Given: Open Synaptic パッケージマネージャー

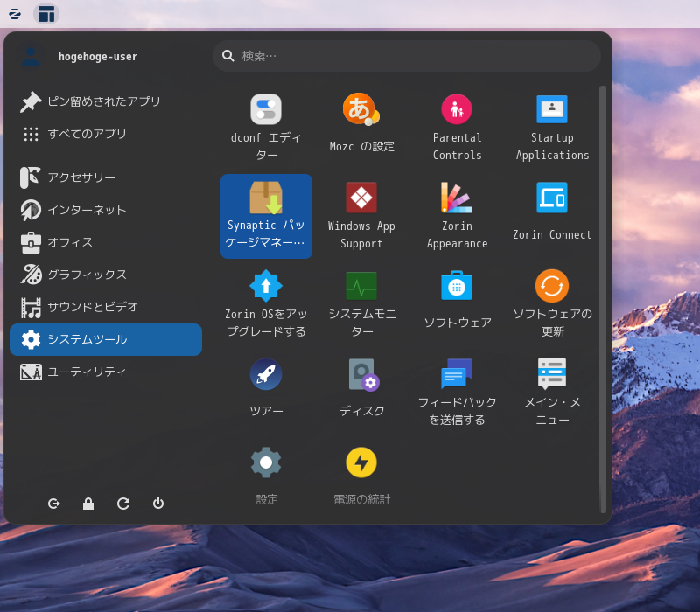Looking at the screenshot, I should (266, 216).
